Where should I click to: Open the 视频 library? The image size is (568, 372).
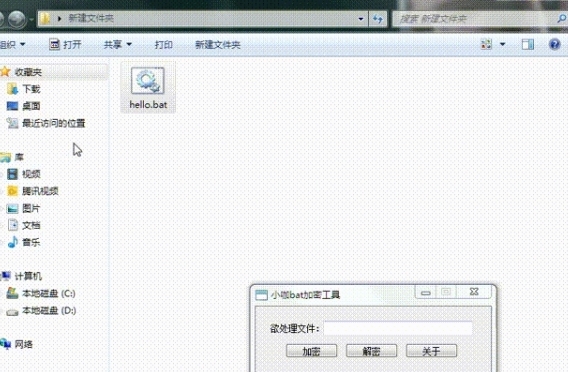click(x=24, y=174)
